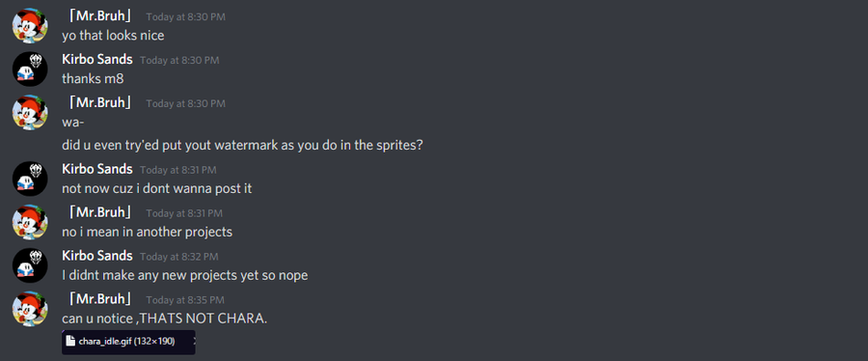
Task: Select the "did u even try'ed" watermark message
Action: (243, 146)
